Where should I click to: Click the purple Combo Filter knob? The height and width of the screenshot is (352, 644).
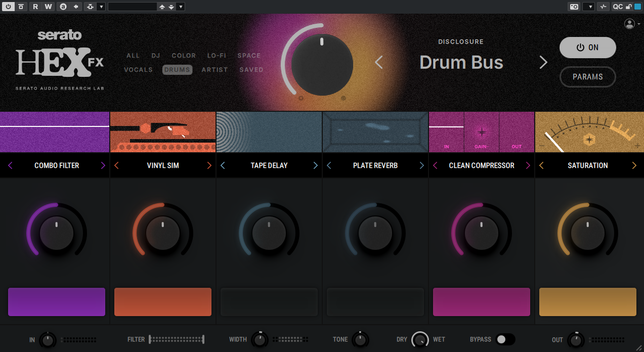[57, 233]
